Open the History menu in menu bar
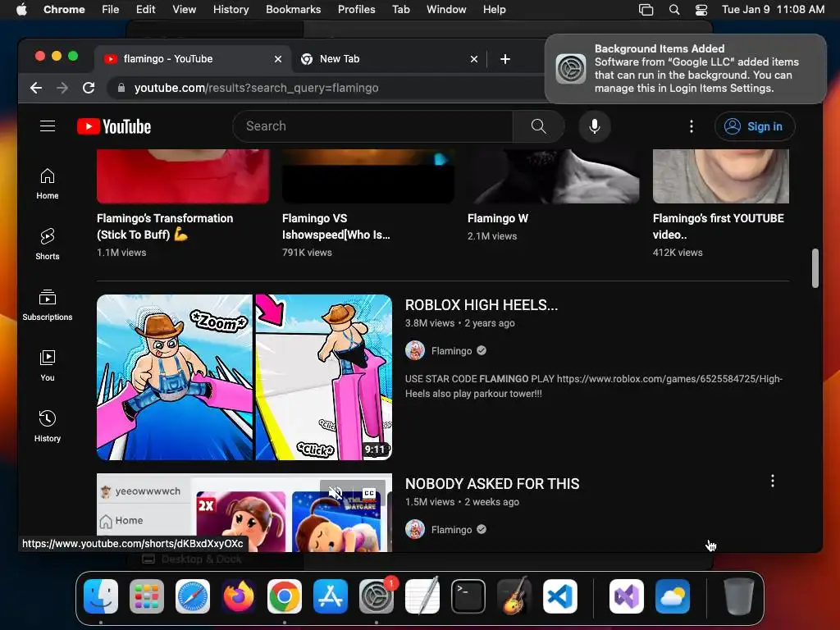This screenshot has width=840, height=630. 231,10
